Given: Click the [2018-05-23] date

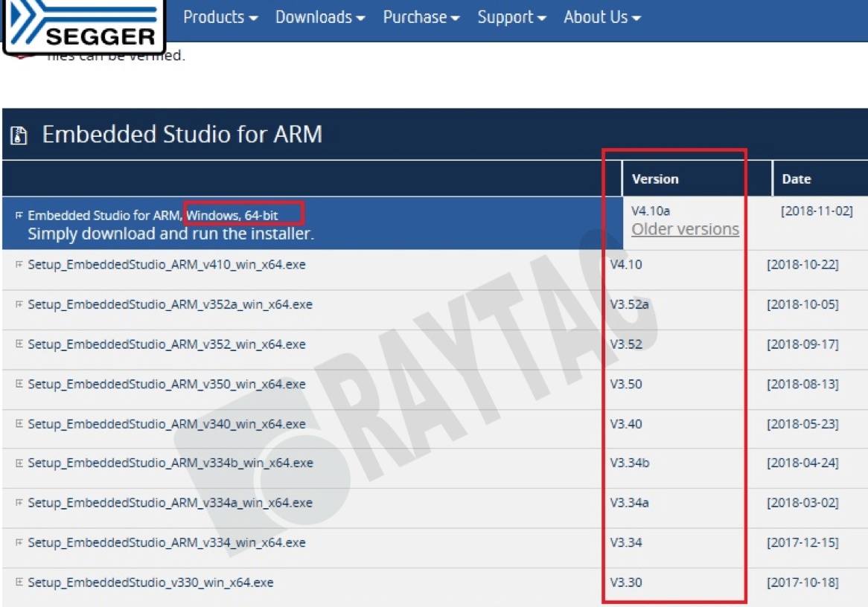Looking at the screenshot, I should [802, 424].
